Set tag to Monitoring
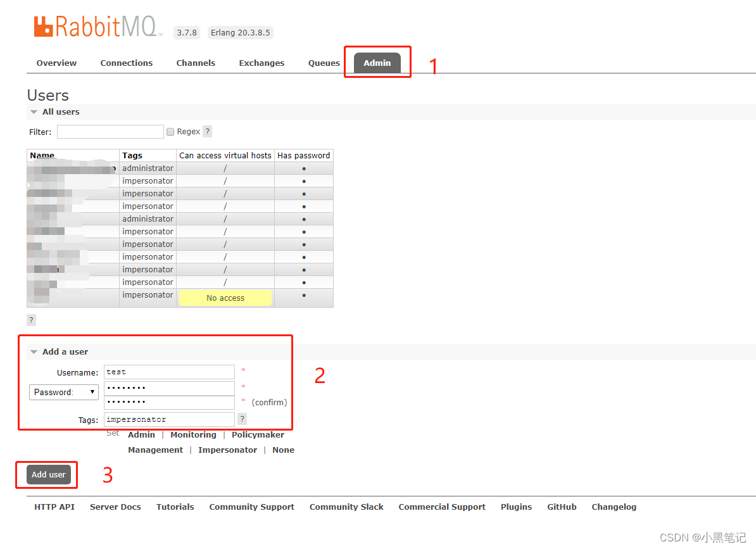 point(193,435)
